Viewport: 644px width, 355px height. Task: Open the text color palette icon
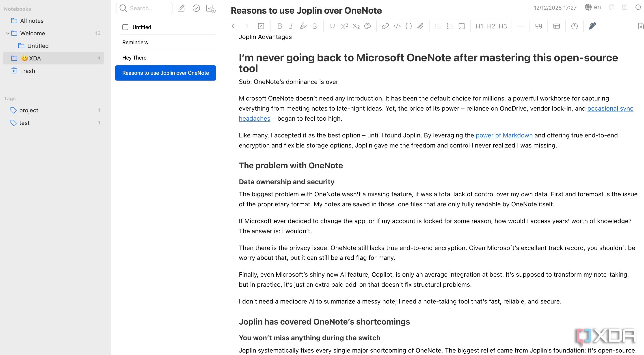(367, 26)
